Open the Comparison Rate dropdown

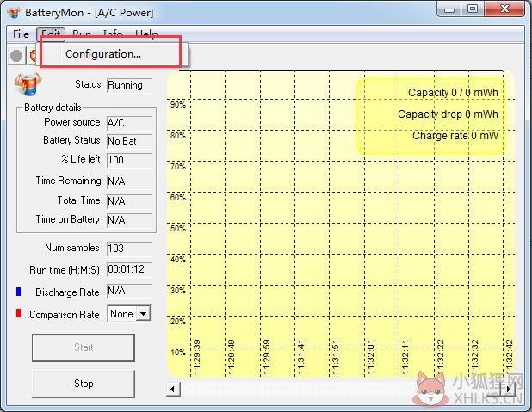click(x=144, y=314)
